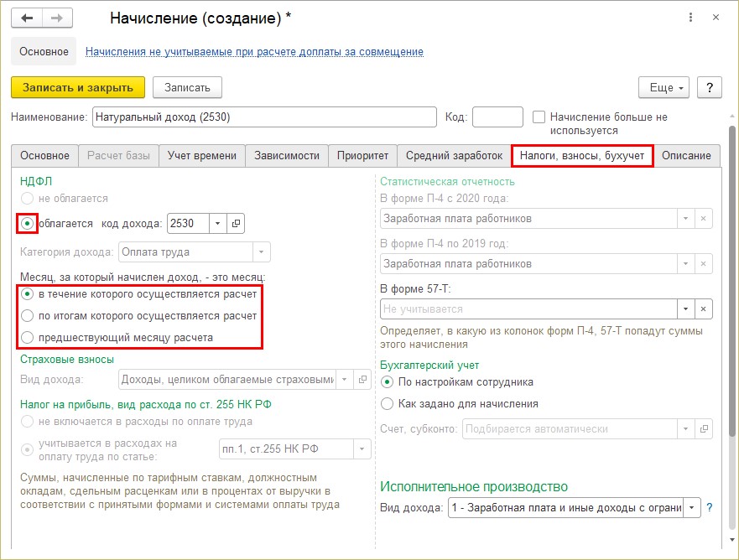Expand the код дохода 2530 dropdown

coord(218,223)
